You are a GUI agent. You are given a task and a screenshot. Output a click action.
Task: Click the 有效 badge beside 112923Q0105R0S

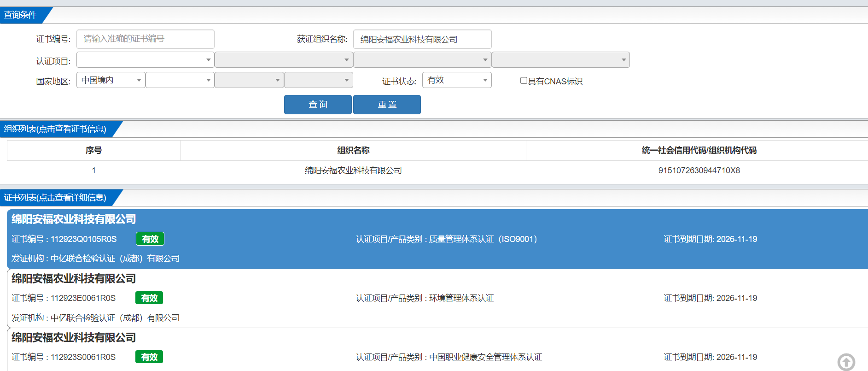click(150, 239)
